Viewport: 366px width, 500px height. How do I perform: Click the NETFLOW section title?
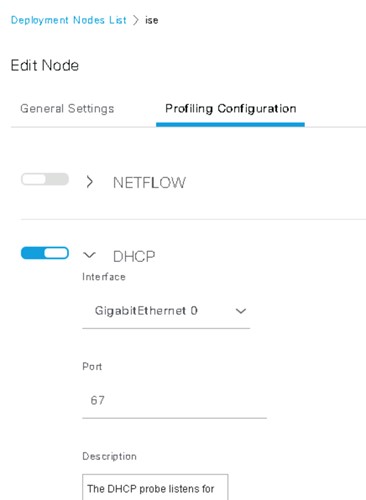pyautogui.click(x=149, y=183)
